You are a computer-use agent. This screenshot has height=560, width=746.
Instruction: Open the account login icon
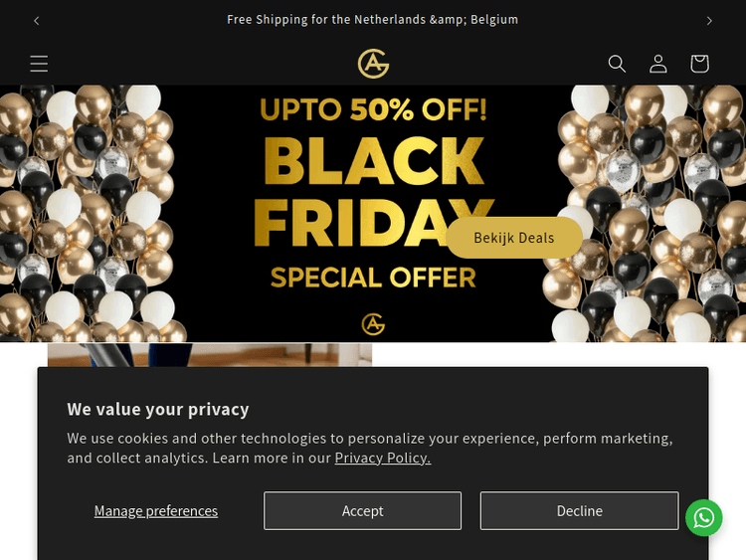coord(658,64)
